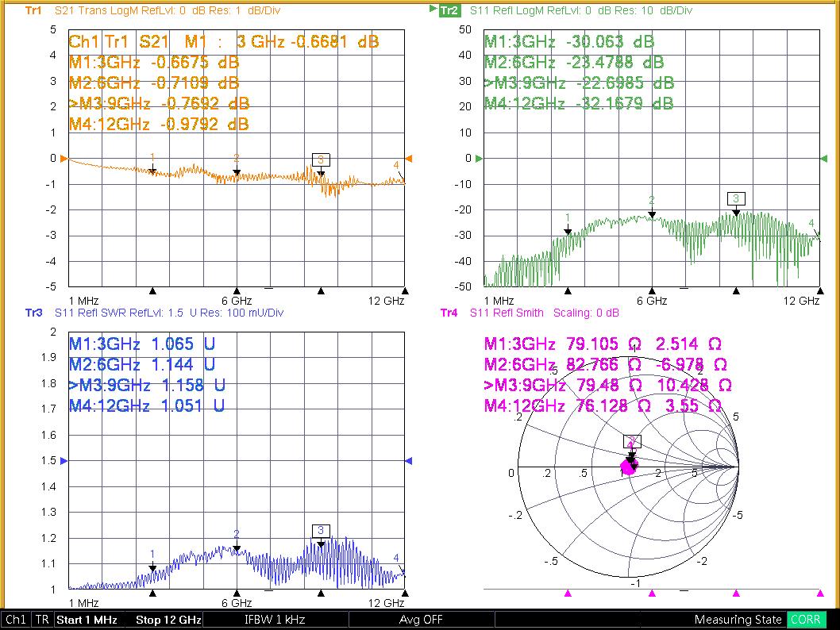Select M2:6GHz 1.144 U readout
This screenshot has height=630, width=840.
tap(142, 364)
